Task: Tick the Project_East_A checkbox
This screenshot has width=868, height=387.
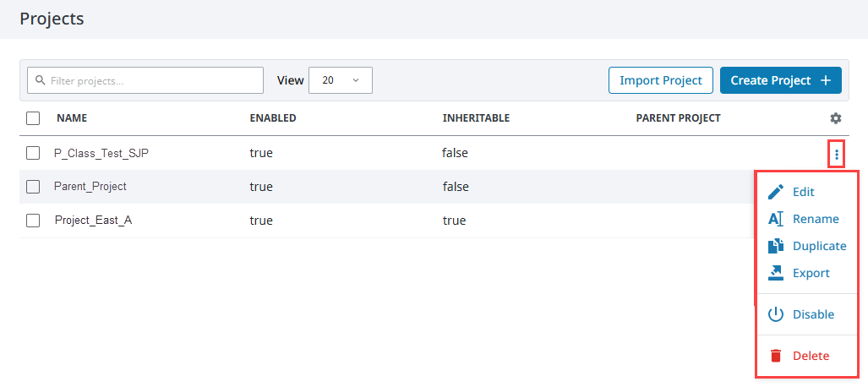Action: [33, 221]
